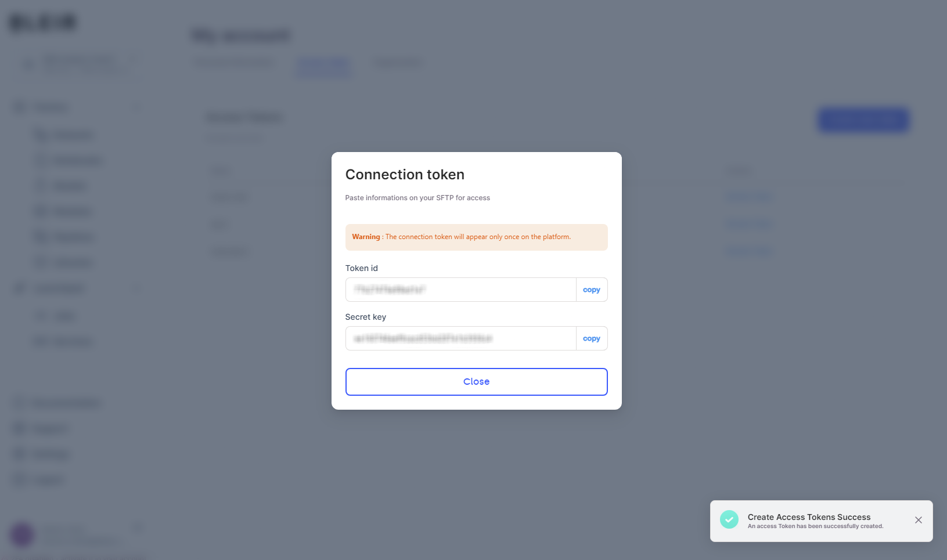Viewport: 947px width, 560px height.
Task: Select the highlighted Access Token tab
Action: click(323, 64)
